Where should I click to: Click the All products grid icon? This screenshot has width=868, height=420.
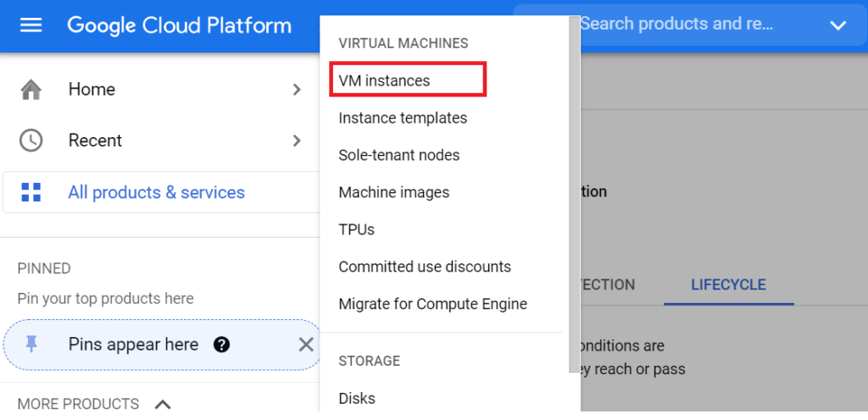pos(31,192)
